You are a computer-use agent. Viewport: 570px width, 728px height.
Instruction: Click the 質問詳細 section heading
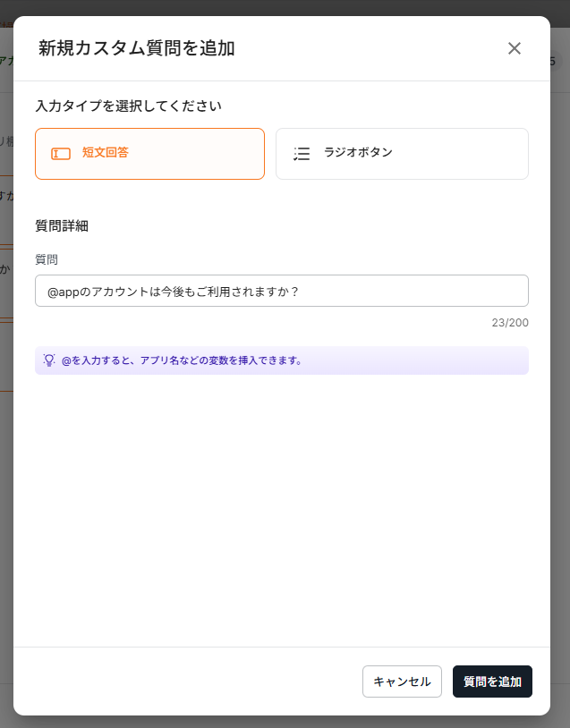pos(62,226)
